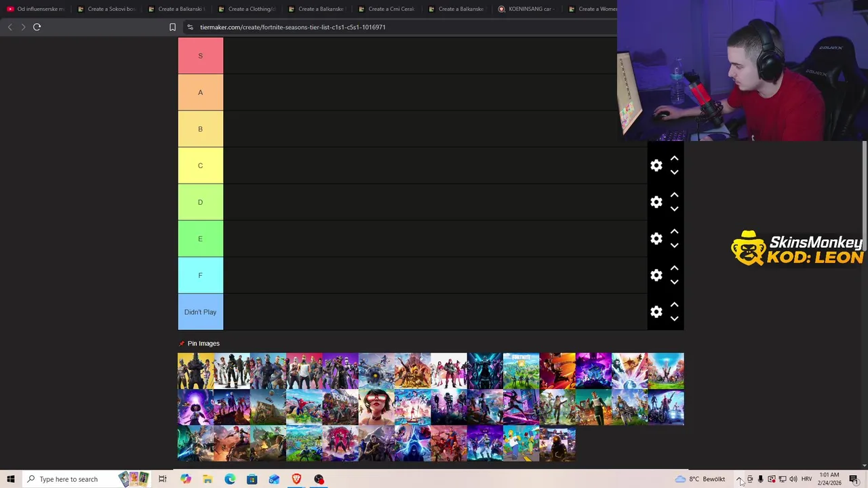Select the Homer Simpson season thumbnail
The width and height of the screenshot is (868, 488).
pos(521,444)
